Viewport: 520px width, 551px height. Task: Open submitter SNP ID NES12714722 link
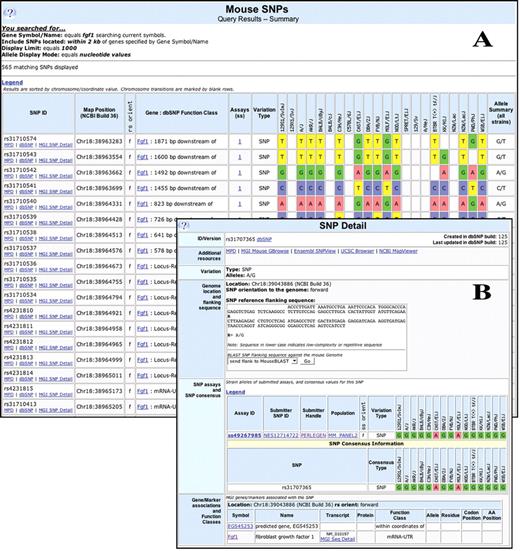coord(281,435)
